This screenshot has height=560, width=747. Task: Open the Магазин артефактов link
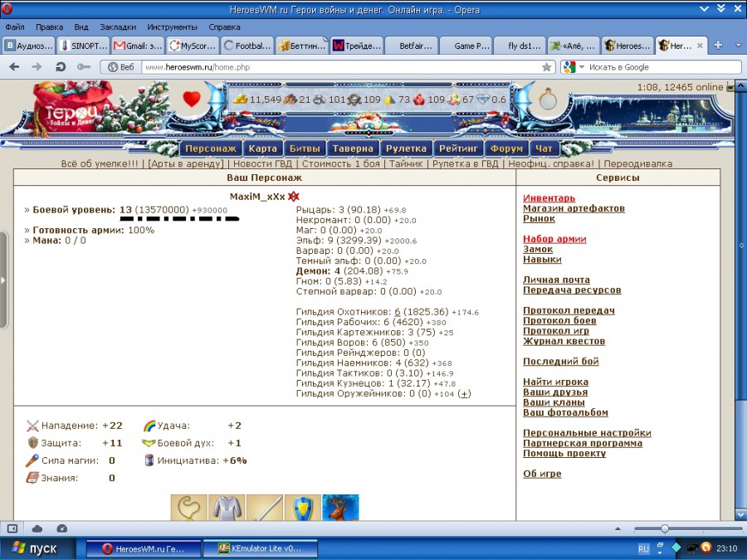[x=574, y=208]
